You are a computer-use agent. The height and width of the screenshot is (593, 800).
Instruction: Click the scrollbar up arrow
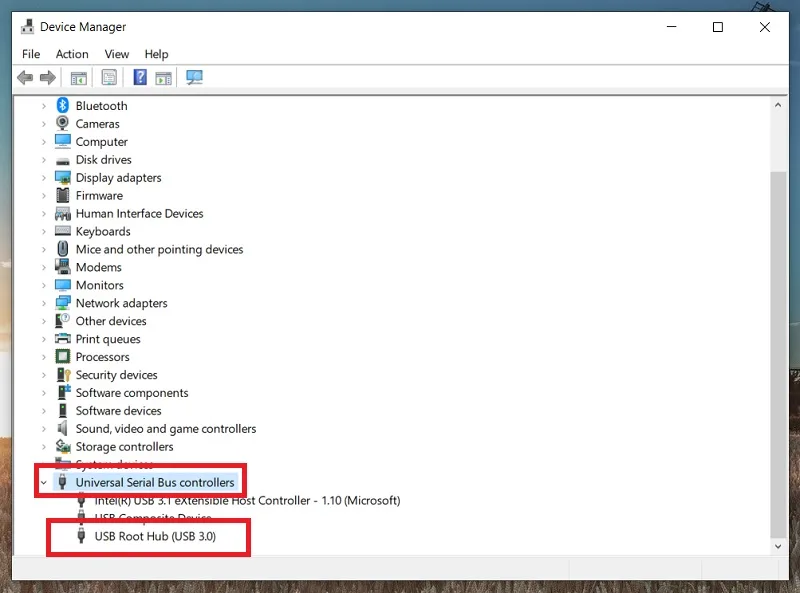pos(778,105)
